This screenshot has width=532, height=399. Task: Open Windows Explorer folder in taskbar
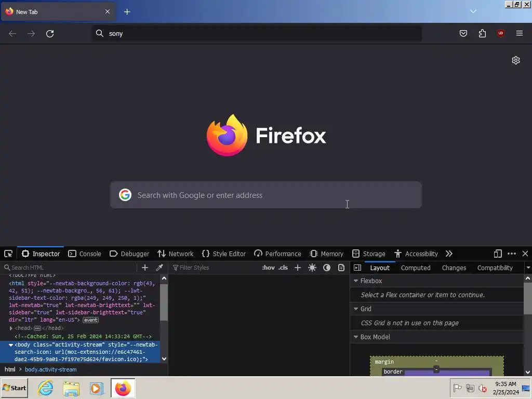pos(71,388)
